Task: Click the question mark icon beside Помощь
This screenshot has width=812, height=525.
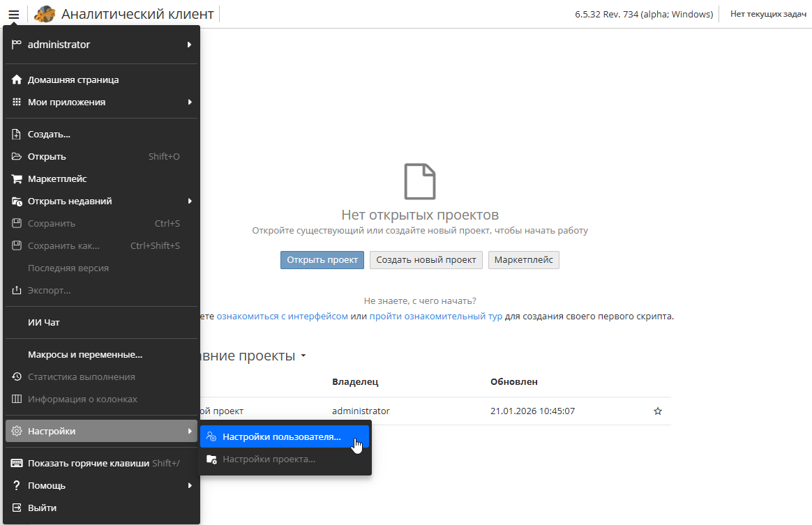Action: 16,485
